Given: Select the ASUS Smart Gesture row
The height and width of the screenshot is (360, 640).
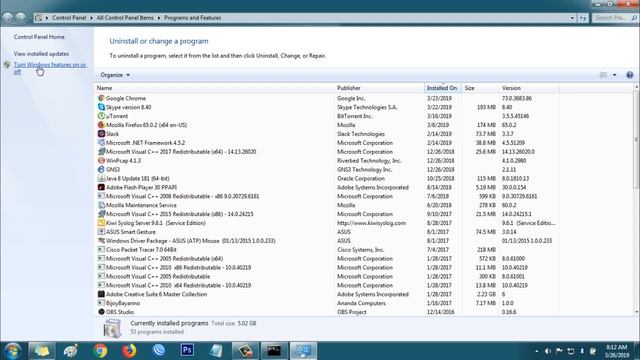Looking at the screenshot, I should [327, 232].
